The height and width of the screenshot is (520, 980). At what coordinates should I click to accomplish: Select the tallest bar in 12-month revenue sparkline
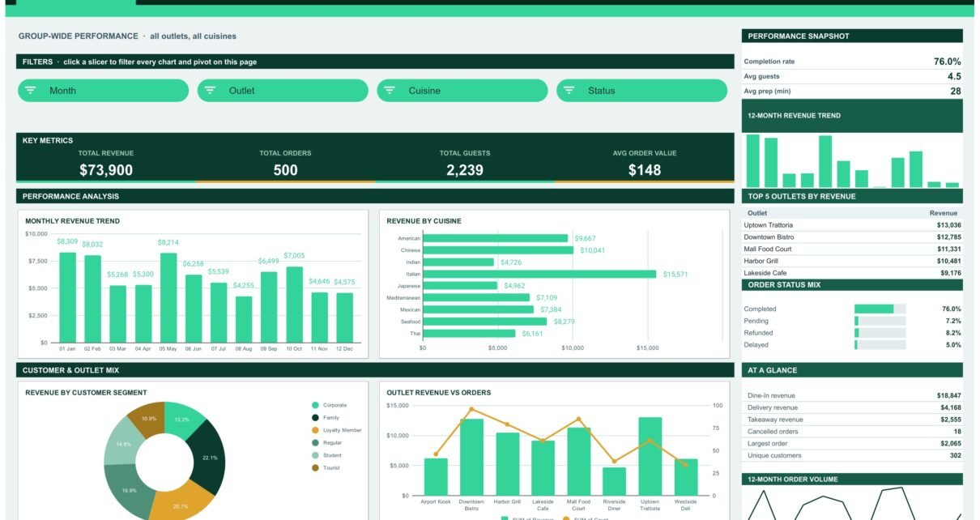pyautogui.click(x=753, y=160)
